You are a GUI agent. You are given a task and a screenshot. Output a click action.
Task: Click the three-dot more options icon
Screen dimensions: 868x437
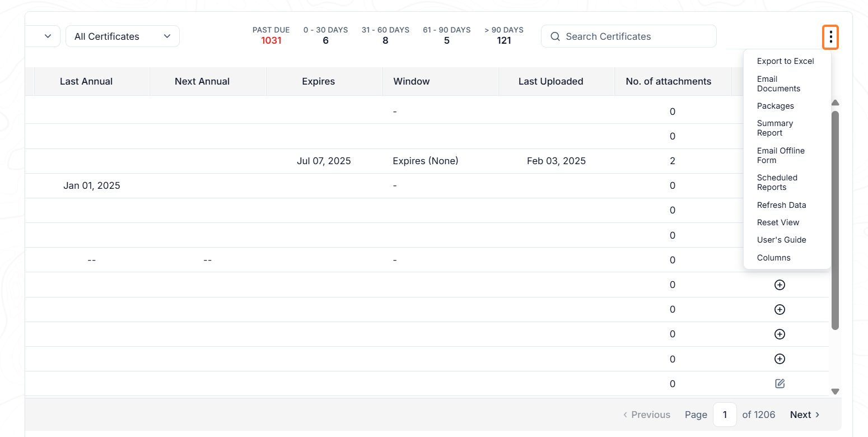coord(830,37)
